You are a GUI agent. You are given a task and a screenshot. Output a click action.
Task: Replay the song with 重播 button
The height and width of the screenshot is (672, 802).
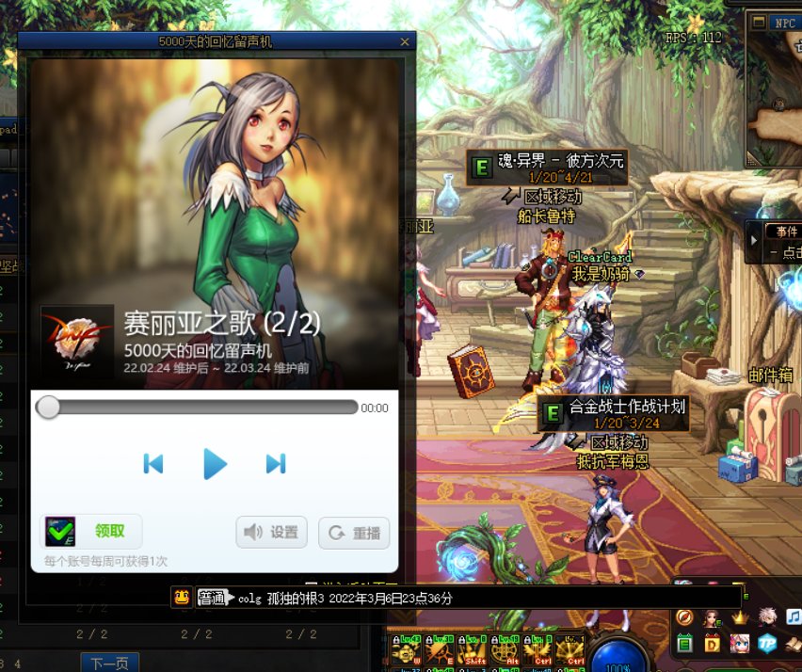(354, 533)
